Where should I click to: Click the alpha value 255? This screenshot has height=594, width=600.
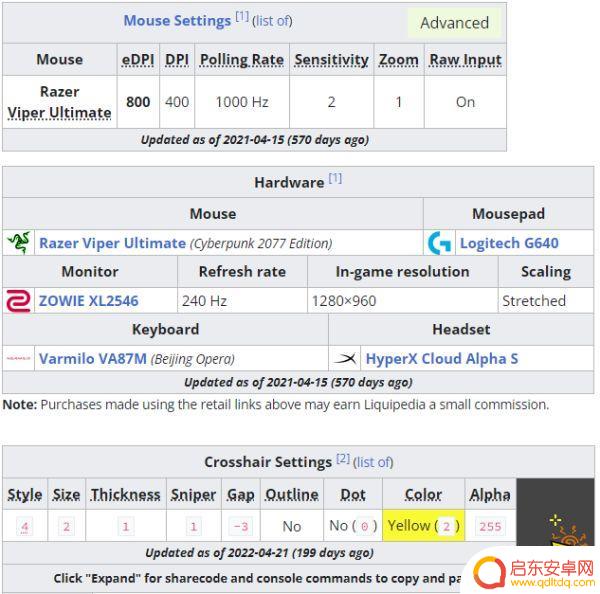(490, 527)
